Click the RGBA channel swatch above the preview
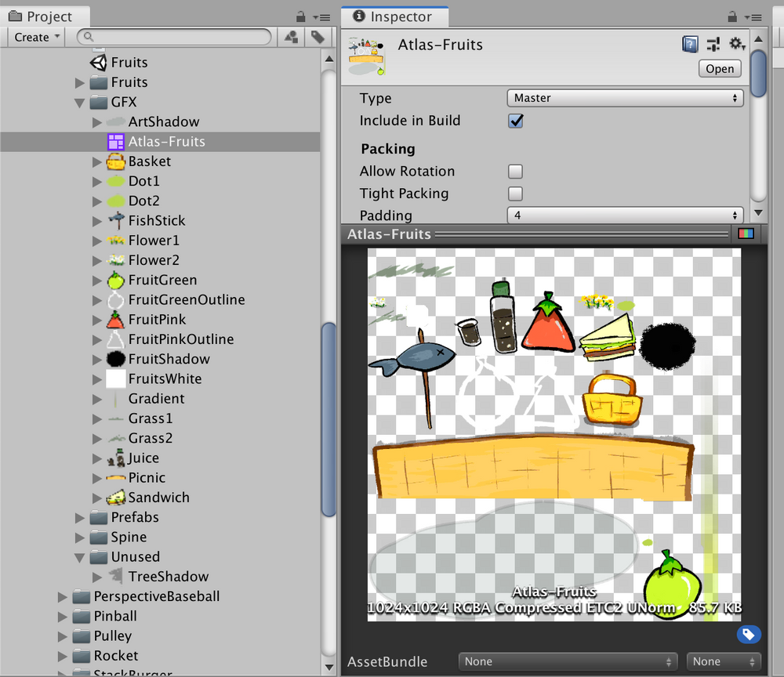The width and height of the screenshot is (784, 677). [x=745, y=233]
